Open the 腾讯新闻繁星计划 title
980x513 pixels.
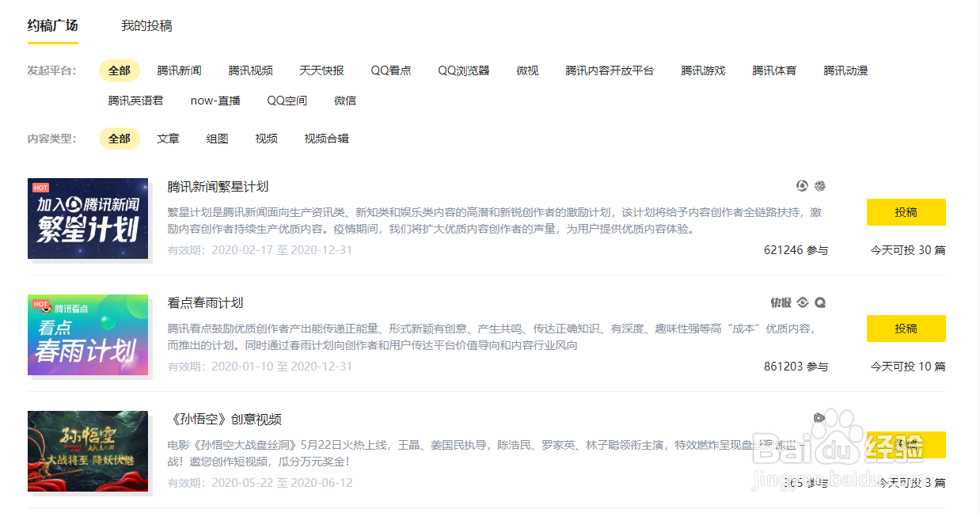[218, 187]
